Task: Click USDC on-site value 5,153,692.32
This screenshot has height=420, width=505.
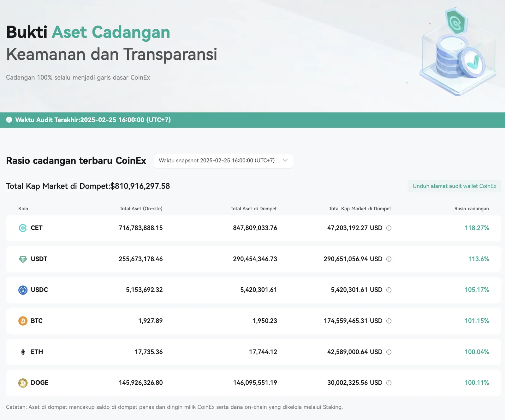Action: click(144, 290)
